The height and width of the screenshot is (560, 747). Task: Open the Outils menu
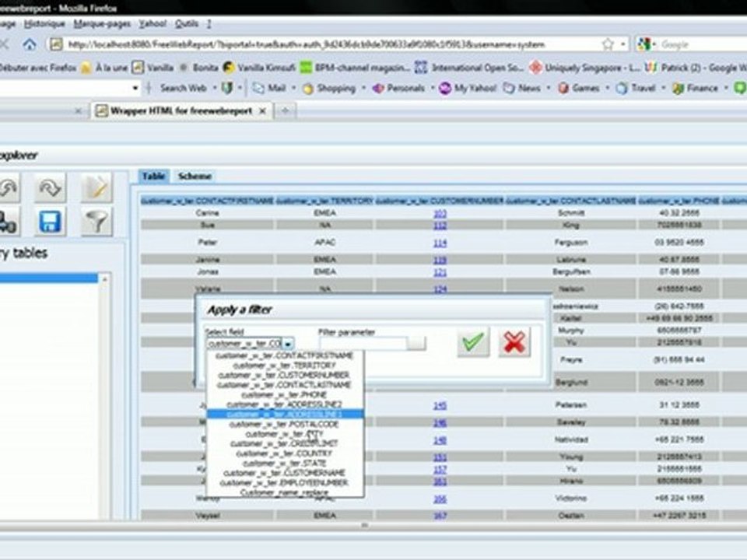[186, 24]
